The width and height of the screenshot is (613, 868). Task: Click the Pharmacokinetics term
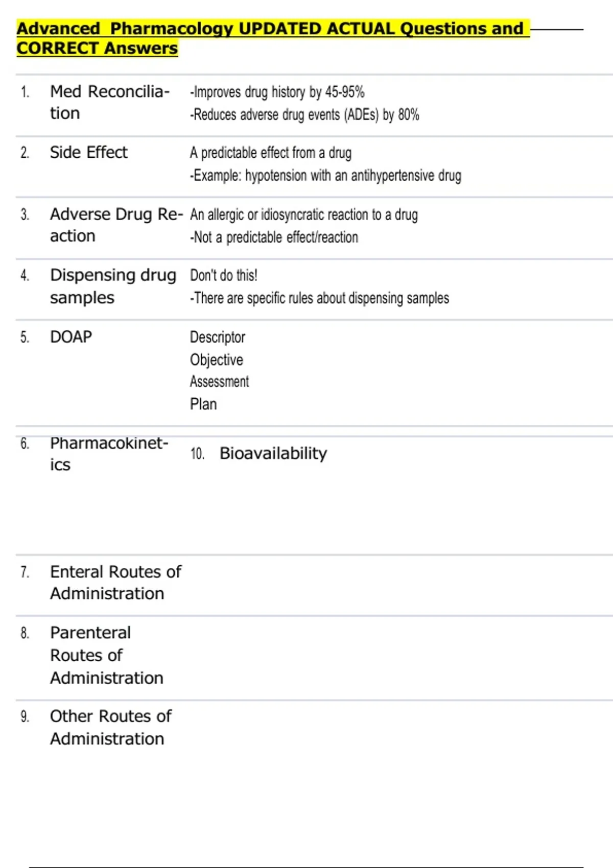point(109,453)
